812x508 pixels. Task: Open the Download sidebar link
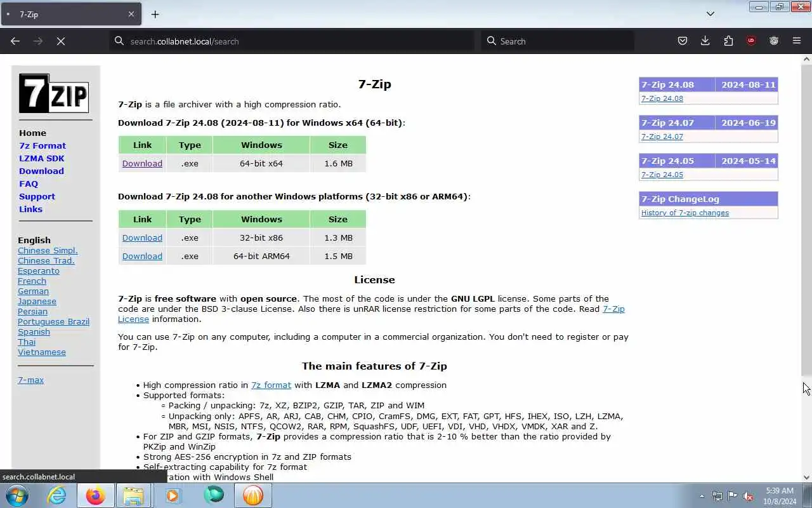[41, 171]
